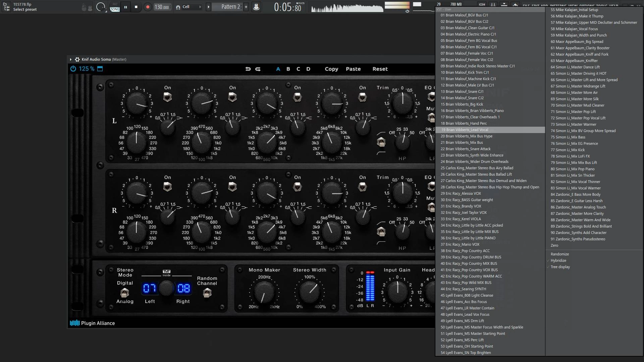The height and width of the screenshot is (362, 644).
Task: Select preset 86 Zardonic_Master Analog Touch
Action: click(594, 207)
